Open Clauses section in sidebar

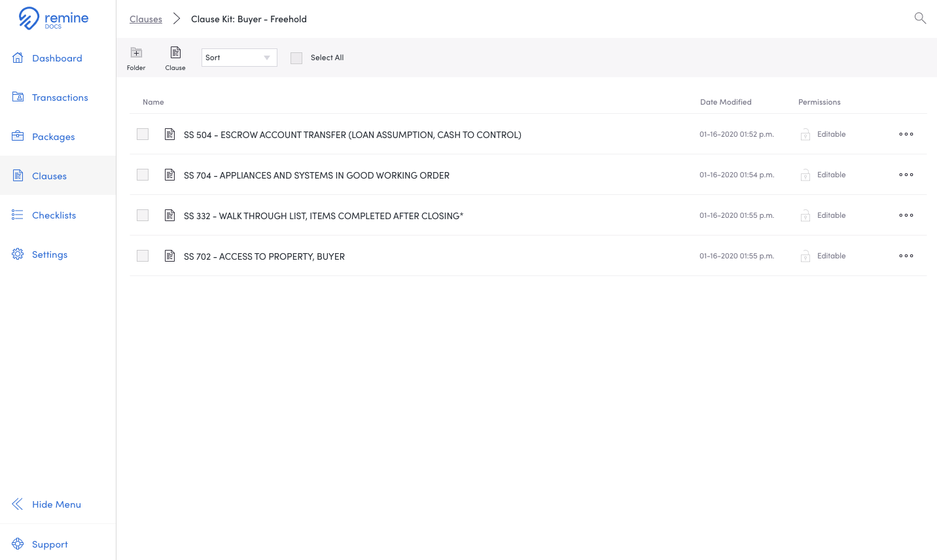tap(49, 176)
